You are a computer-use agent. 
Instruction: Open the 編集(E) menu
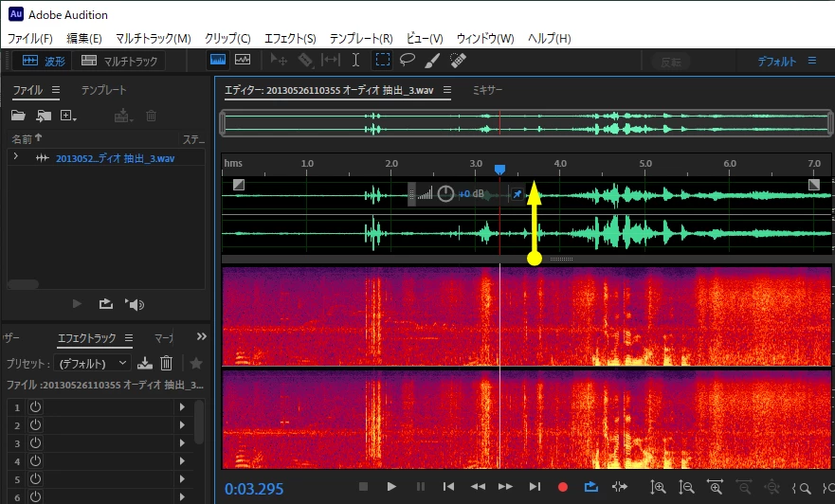click(83, 38)
